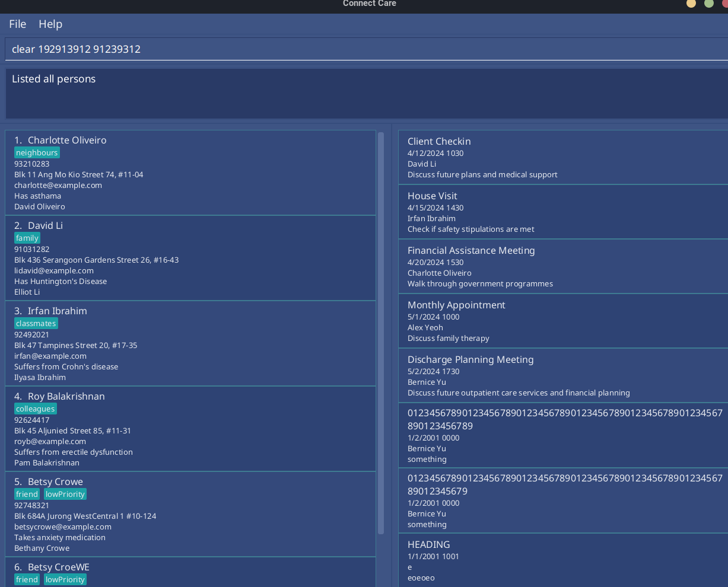
Task: Open the File menu
Action: click(18, 24)
